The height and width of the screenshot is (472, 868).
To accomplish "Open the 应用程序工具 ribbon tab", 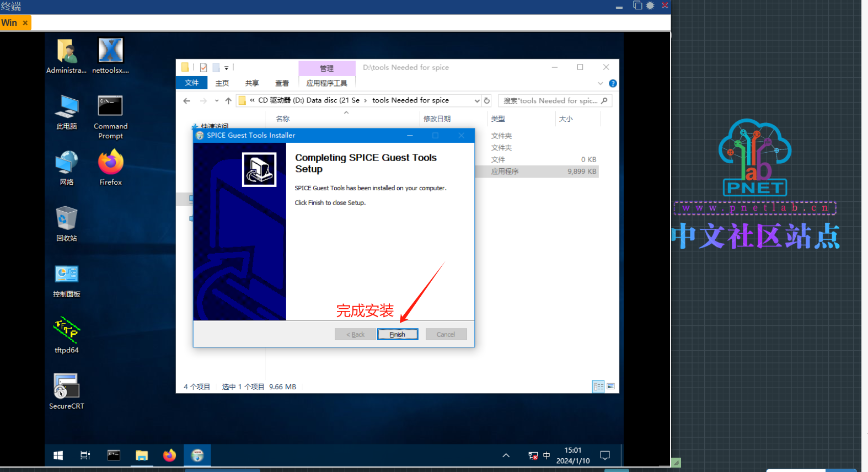I will [x=327, y=83].
